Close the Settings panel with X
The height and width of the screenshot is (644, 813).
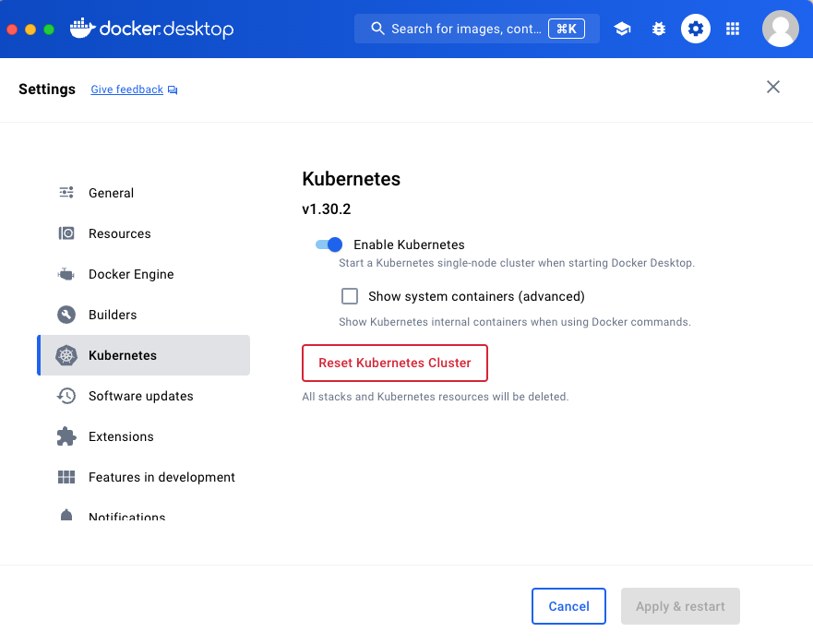[x=773, y=87]
